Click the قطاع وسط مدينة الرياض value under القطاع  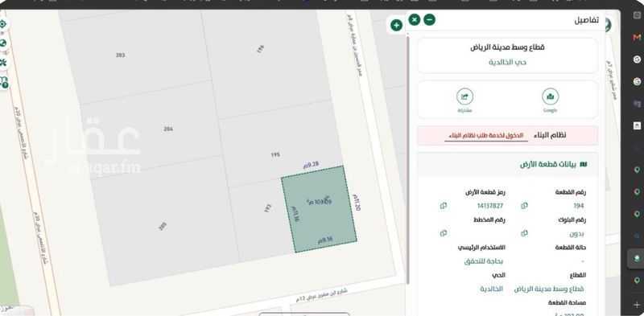tap(549, 289)
